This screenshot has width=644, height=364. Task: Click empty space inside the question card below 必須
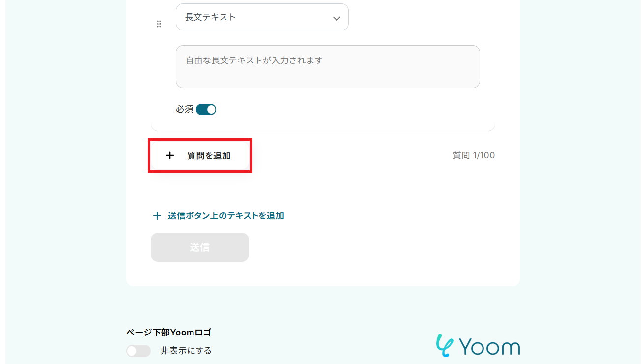click(345, 121)
